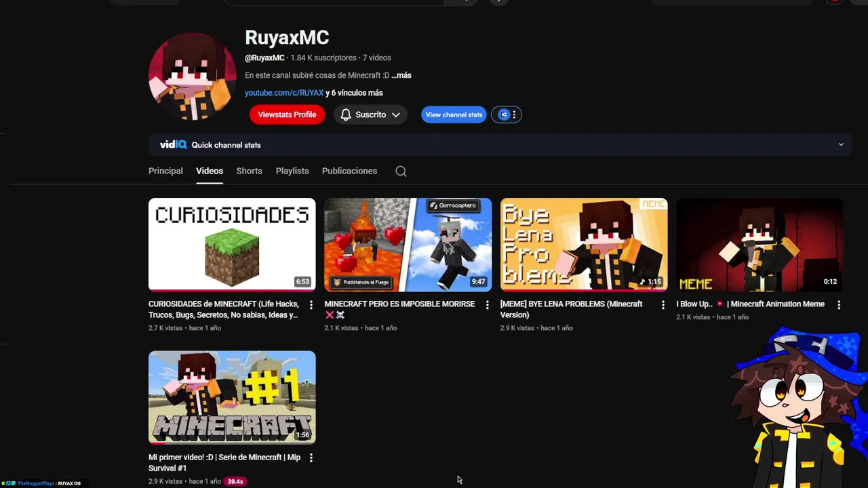Open Minecraft Pero Es Imposible Morirse thumbnail
This screenshot has height=488, width=868.
point(408,245)
